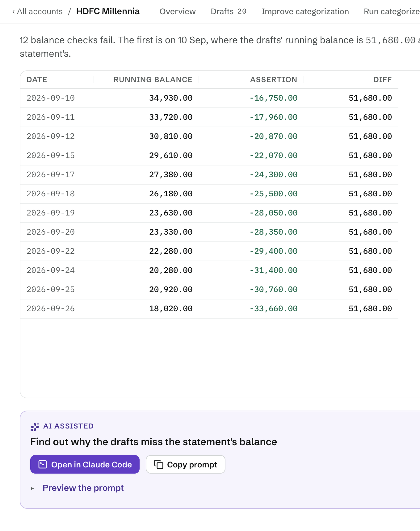
Task: Click running balance 23,330.00
Action: [171, 232]
